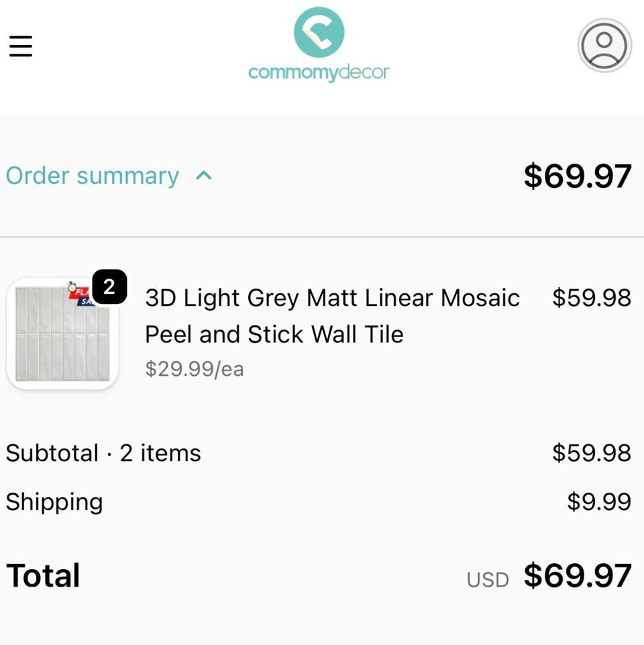Image resolution: width=644 pixels, height=645 pixels.
Task: Click the final total amount $69.97
Action: (x=577, y=576)
